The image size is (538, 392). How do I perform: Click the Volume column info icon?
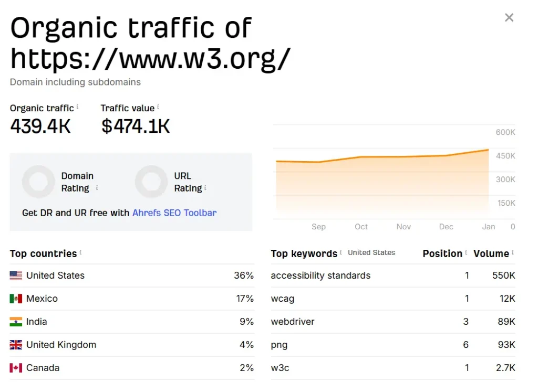(x=513, y=252)
